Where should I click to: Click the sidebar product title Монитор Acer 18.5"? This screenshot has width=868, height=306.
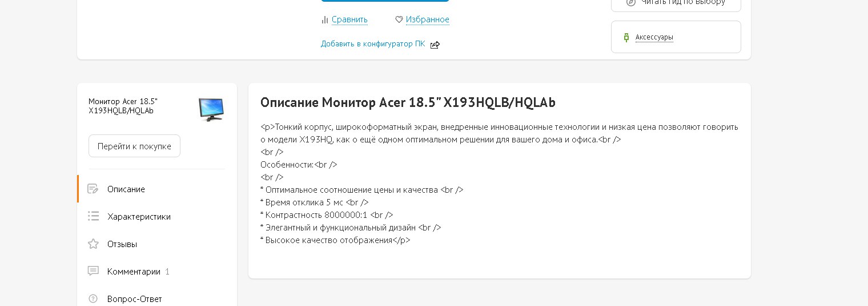click(x=123, y=106)
